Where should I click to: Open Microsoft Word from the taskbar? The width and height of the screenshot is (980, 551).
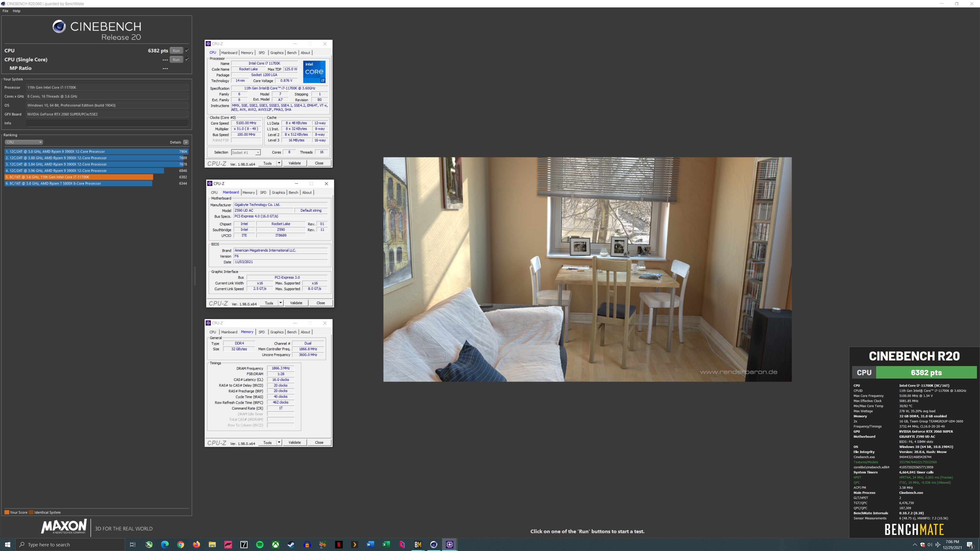point(370,545)
